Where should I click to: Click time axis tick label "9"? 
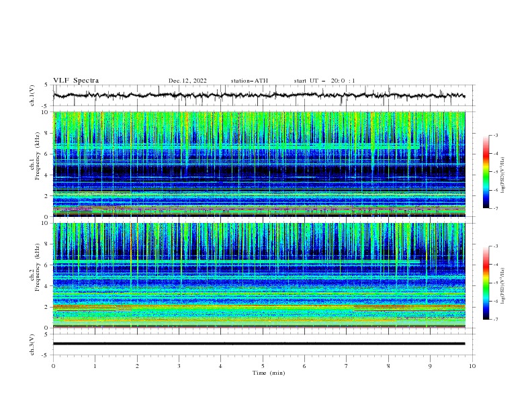(x=430, y=366)
